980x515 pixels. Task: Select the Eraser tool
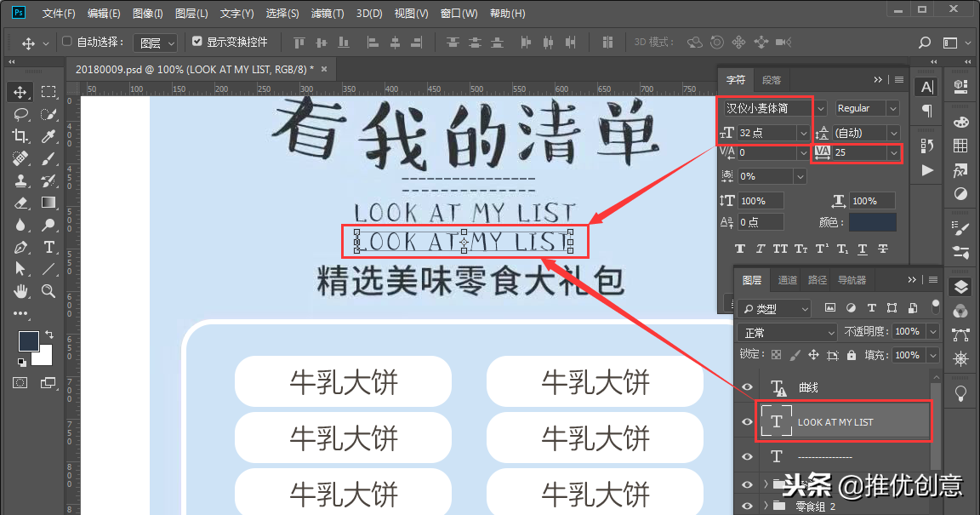tap(20, 203)
